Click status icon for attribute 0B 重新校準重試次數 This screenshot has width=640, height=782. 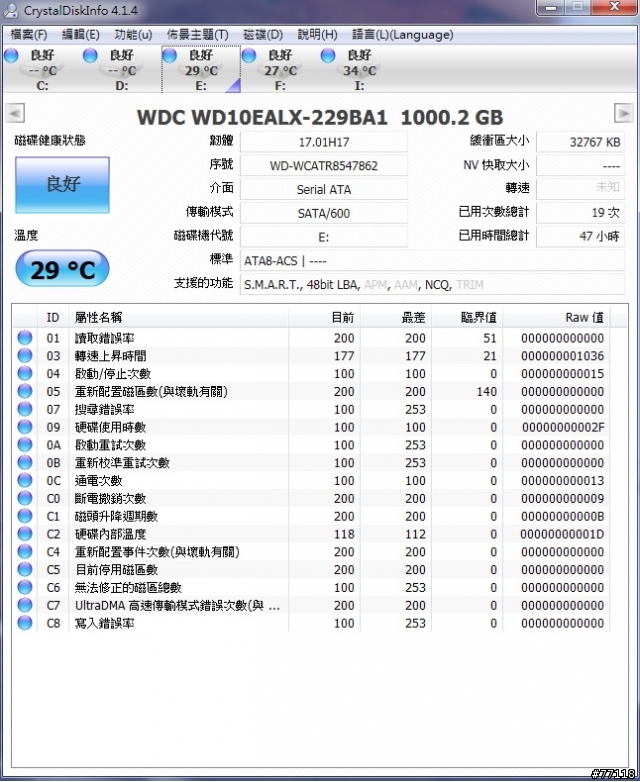point(24,463)
